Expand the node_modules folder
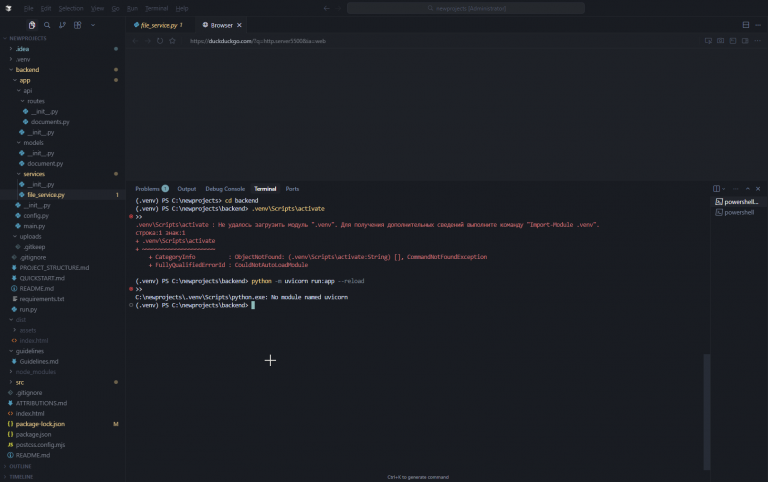This screenshot has width=768, height=482. [36, 372]
